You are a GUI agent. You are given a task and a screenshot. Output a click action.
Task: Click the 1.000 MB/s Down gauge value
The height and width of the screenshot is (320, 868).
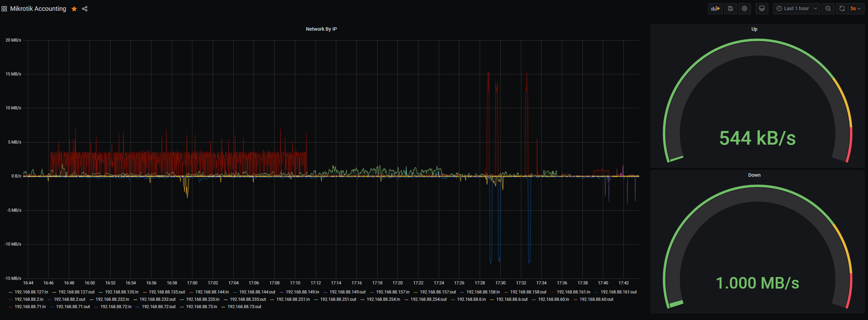click(757, 283)
